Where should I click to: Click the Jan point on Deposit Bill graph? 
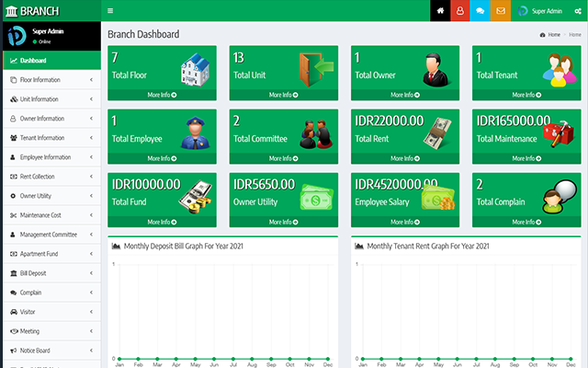tap(119, 359)
